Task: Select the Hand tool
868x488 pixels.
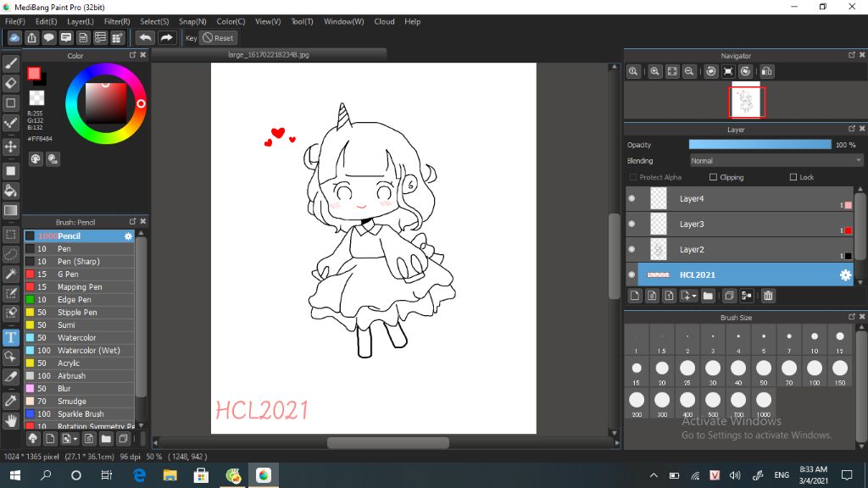Action: pos(10,421)
